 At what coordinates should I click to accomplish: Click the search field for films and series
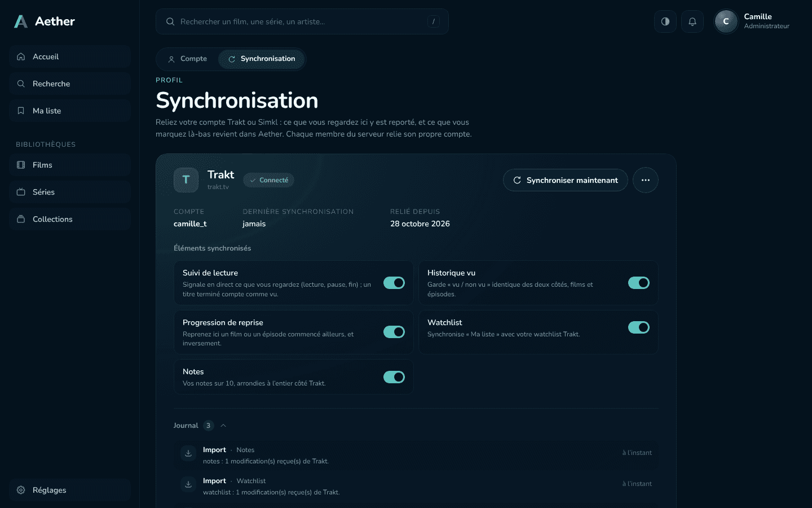click(302, 21)
